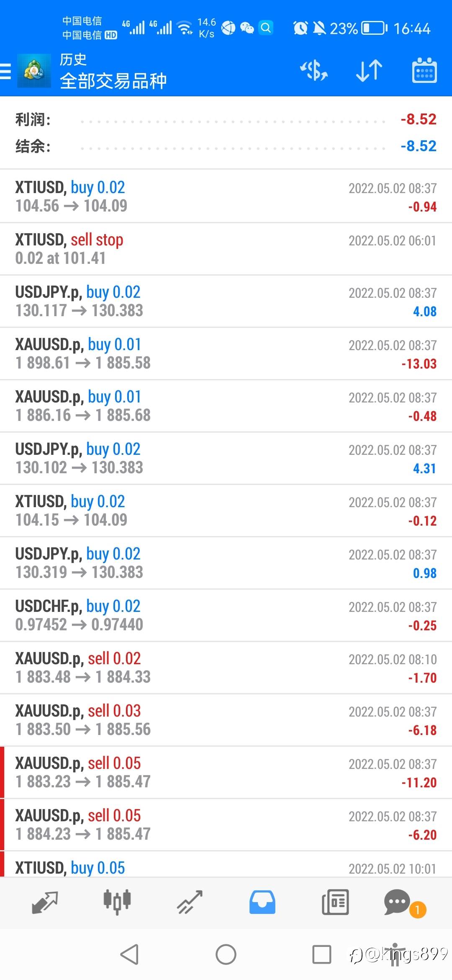
Task: Open the USDCHF.p buy 0.02 trade
Action: click(x=226, y=615)
